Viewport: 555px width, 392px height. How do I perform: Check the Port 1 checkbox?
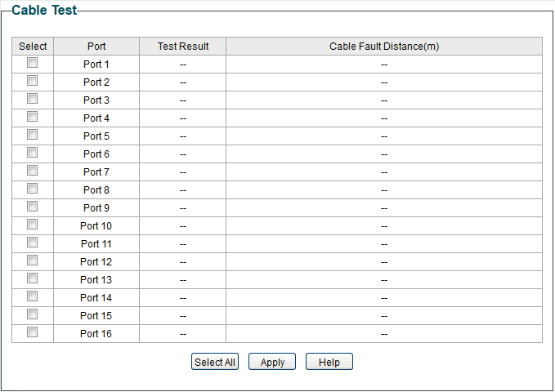(33, 63)
